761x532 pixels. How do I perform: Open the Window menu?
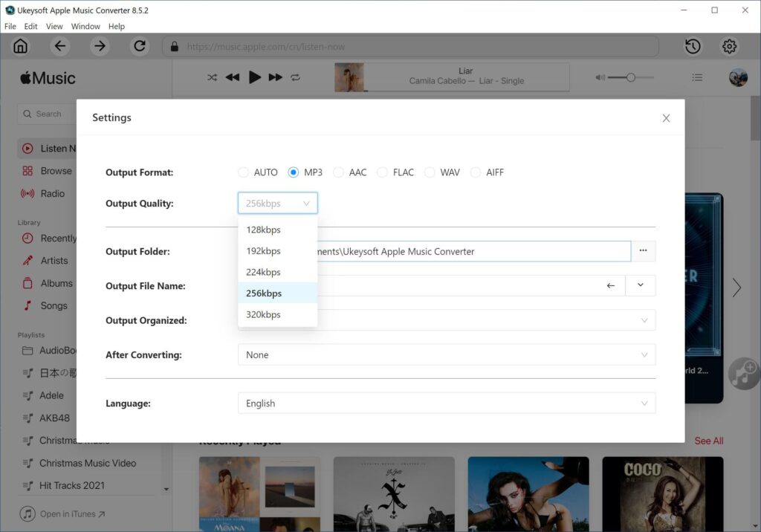(85, 26)
